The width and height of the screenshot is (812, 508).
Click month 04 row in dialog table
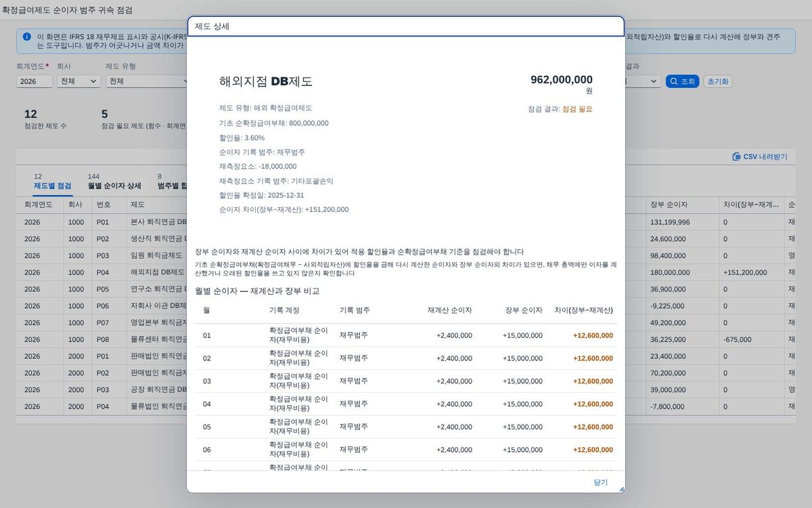coord(406,404)
